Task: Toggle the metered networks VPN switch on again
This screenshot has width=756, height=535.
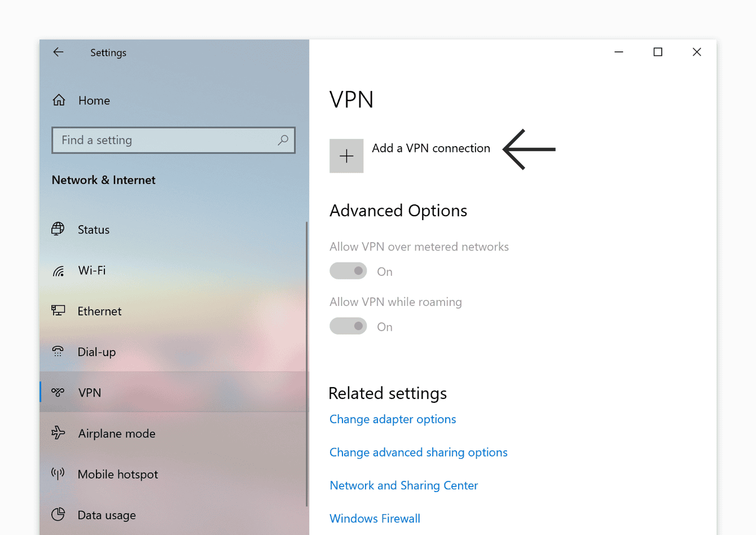Action: tap(348, 271)
